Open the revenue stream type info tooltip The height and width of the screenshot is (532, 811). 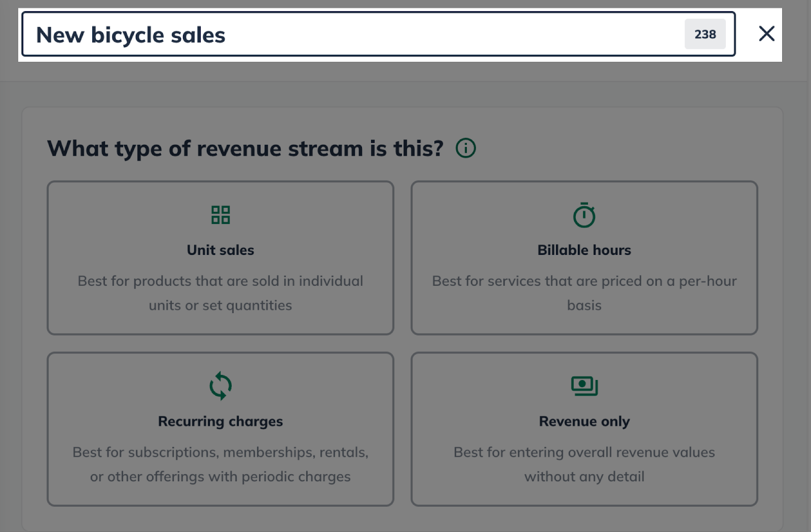pyautogui.click(x=465, y=148)
